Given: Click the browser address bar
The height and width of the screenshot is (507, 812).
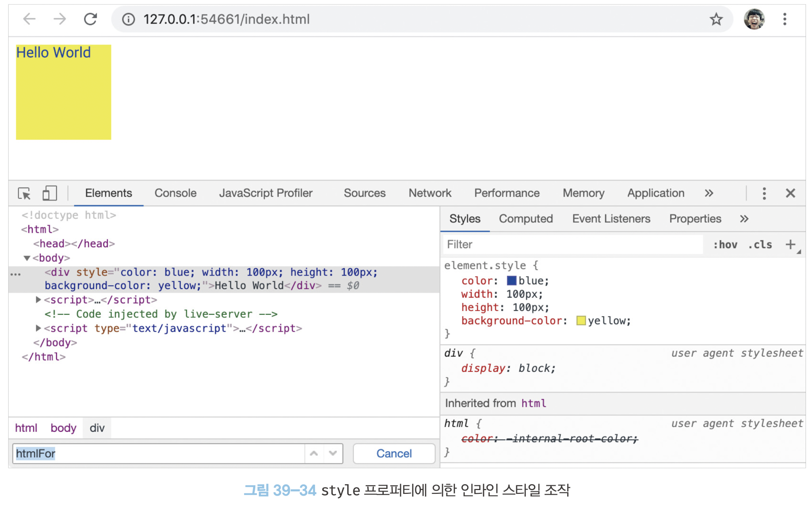Looking at the screenshot, I should pyautogui.click(x=422, y=19).
